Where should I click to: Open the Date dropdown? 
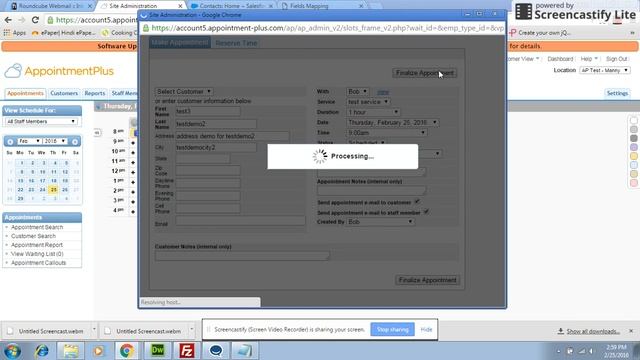[x=393, y=122]
